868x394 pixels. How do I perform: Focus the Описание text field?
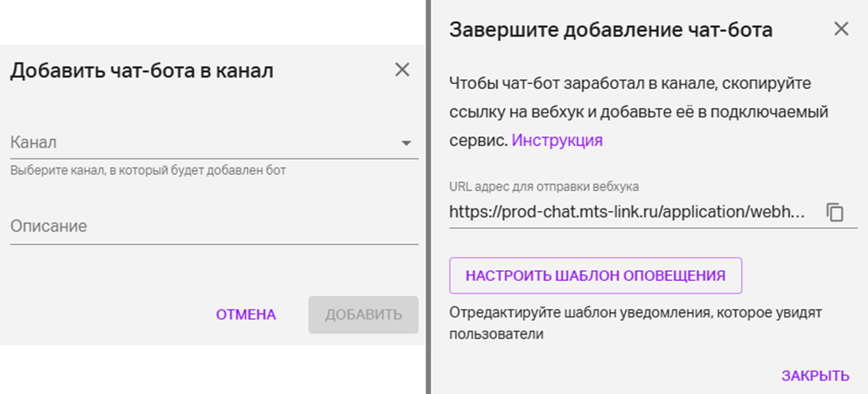213,226
